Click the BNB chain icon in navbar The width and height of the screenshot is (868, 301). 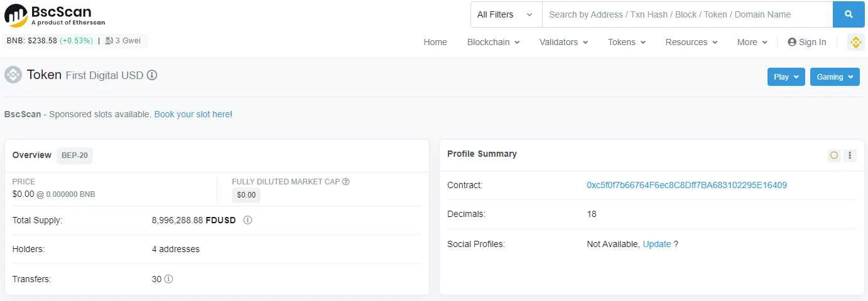pyautogui.click(x=855, y=42)
